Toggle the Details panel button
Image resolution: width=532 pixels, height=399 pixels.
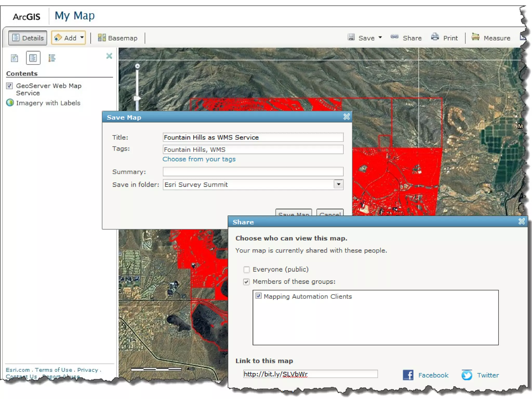(28, 38)
